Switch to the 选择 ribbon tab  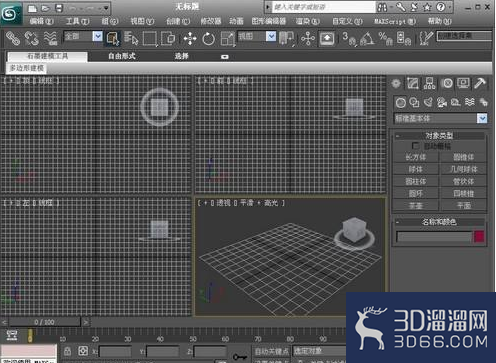(x=182, y=56)
